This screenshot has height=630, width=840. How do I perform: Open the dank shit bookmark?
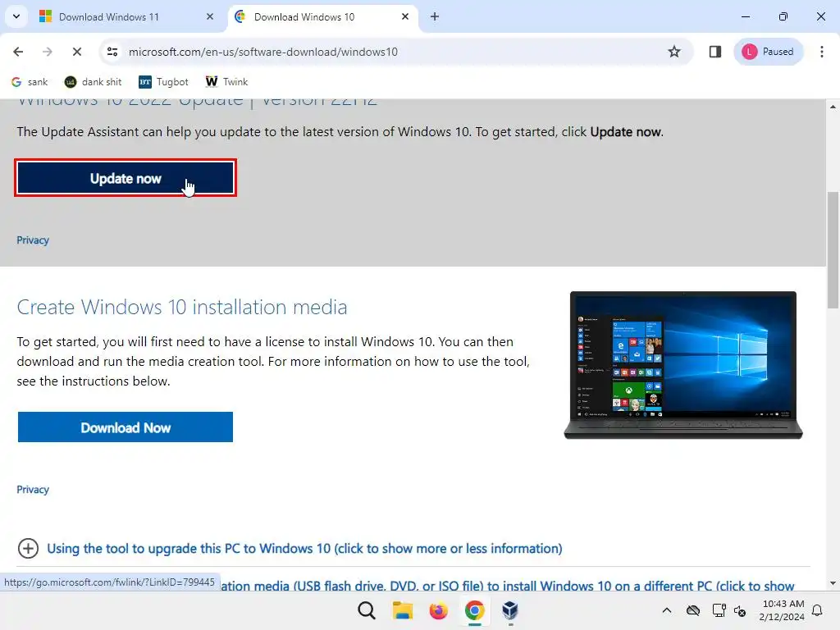94,82
